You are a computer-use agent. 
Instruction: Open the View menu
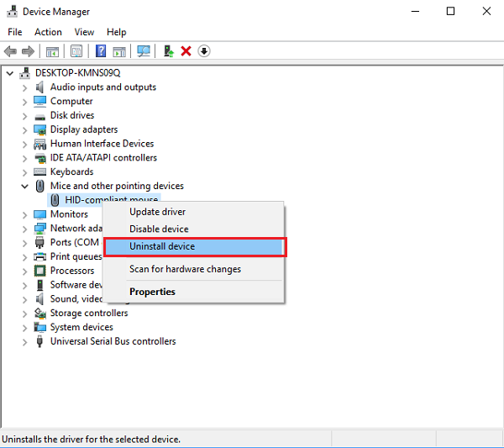(84, 32)
